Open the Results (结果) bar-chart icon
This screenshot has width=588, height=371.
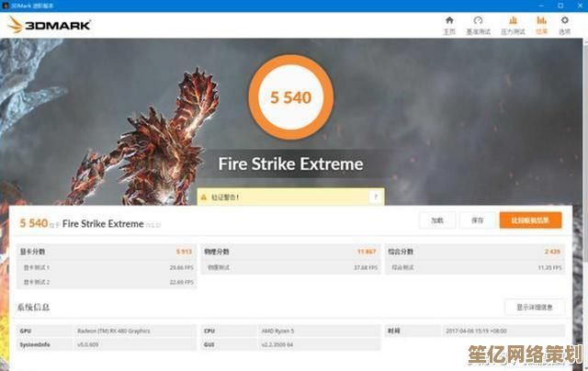[541, 20]
